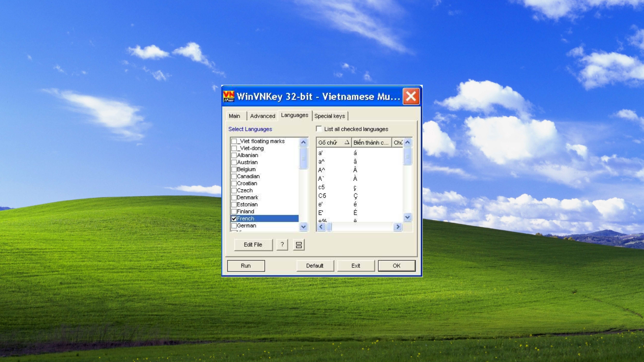
Task: Click language list scroll down arrow
Action: [304, 227]
